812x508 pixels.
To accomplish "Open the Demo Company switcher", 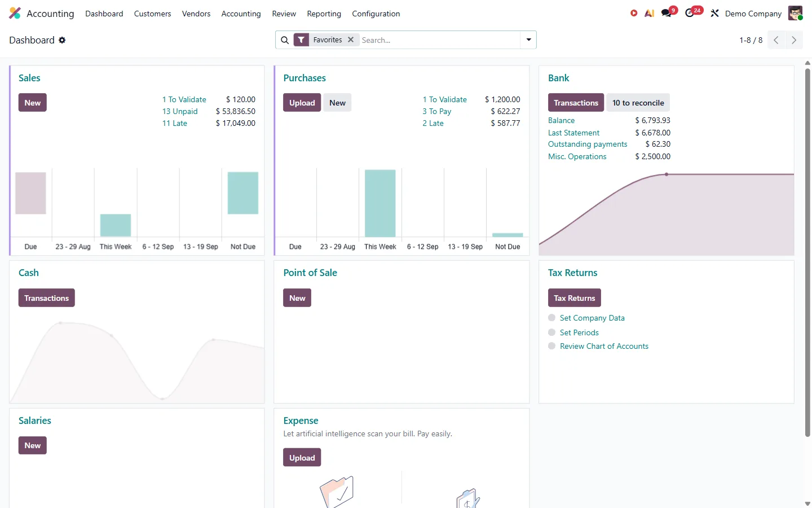I will click(753, 14).
